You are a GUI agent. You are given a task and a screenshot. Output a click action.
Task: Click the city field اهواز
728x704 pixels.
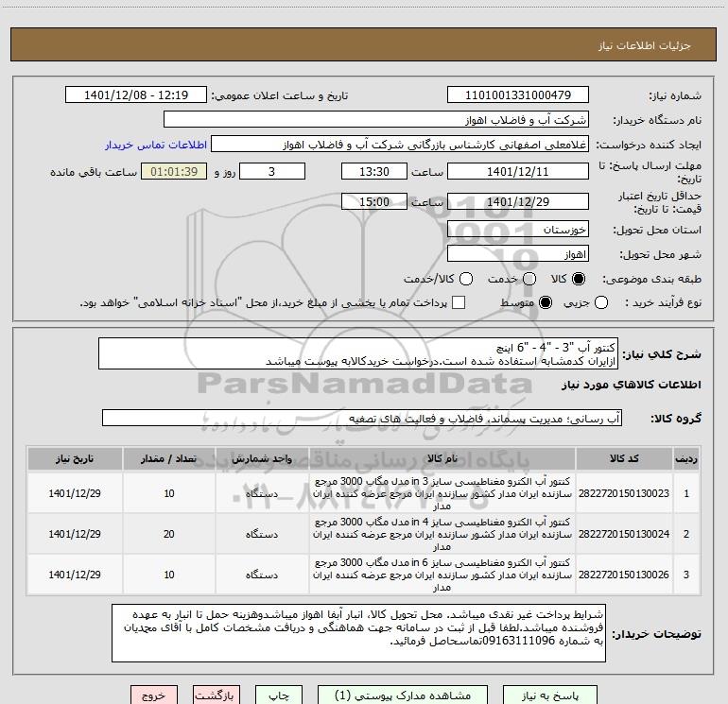click(518, 254)
